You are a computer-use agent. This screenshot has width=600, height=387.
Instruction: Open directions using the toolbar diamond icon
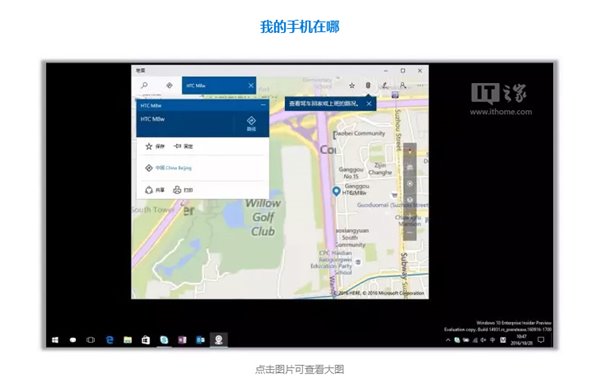click(x=170, y=85)
